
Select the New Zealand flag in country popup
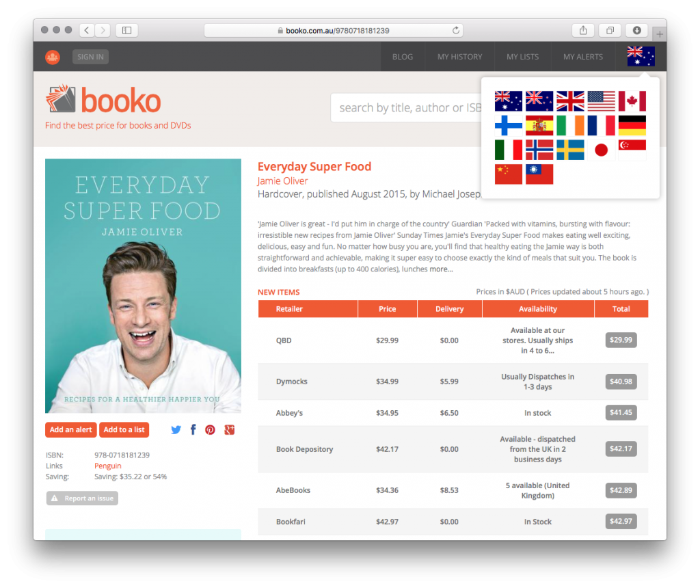tap(539, 101)
